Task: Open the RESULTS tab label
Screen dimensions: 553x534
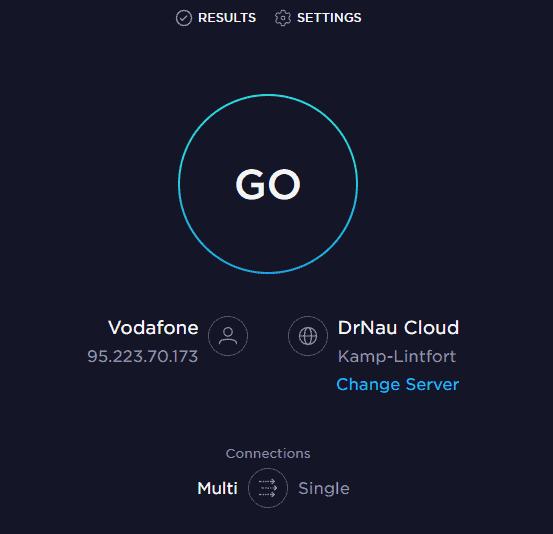Action: point(227,18)
